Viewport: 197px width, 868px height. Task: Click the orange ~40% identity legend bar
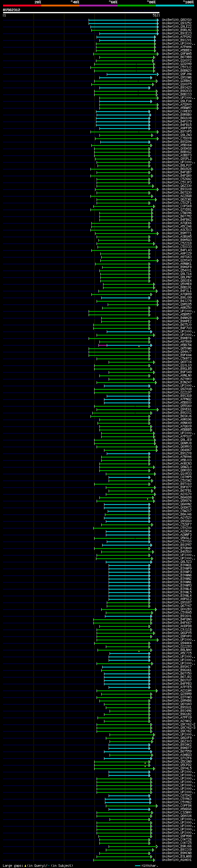point(60,6)
